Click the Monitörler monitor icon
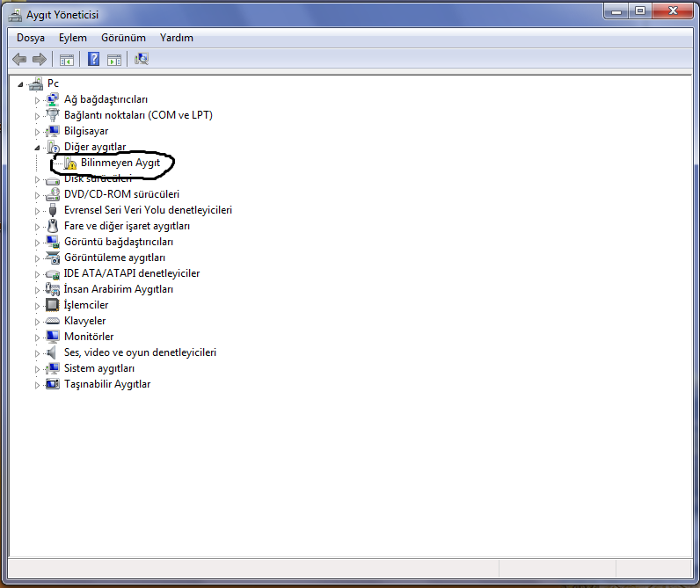Image resolution: width=700 pixels, height=588 pixels. point(53,337)
